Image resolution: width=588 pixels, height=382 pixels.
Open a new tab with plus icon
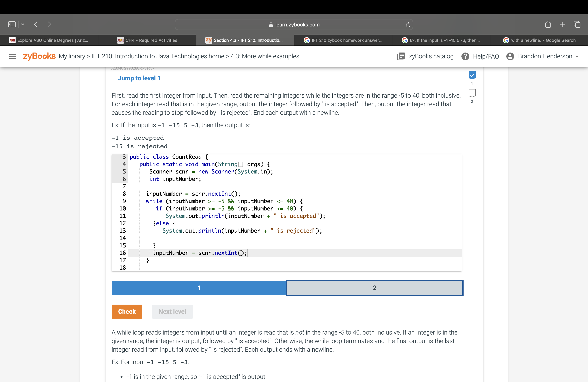(x=562, y=24)
